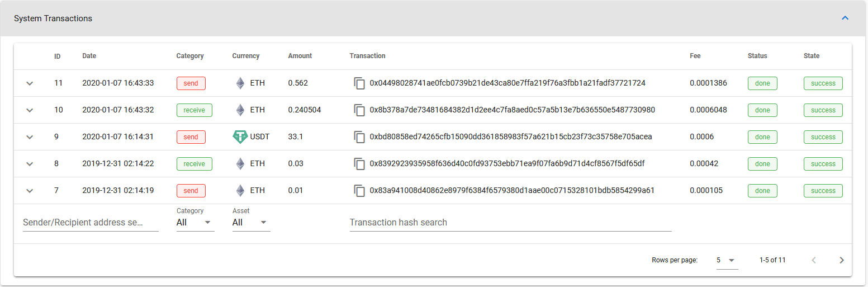Viewport: 868px width, 287px height.
Task: Click the success state badge for ID 7
Action: coord(823,191)
